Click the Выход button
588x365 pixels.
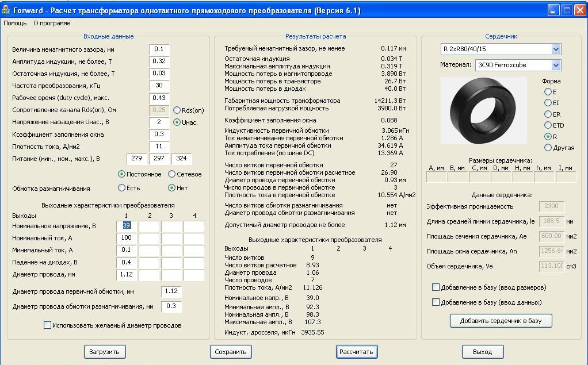(x=483, y=352)
